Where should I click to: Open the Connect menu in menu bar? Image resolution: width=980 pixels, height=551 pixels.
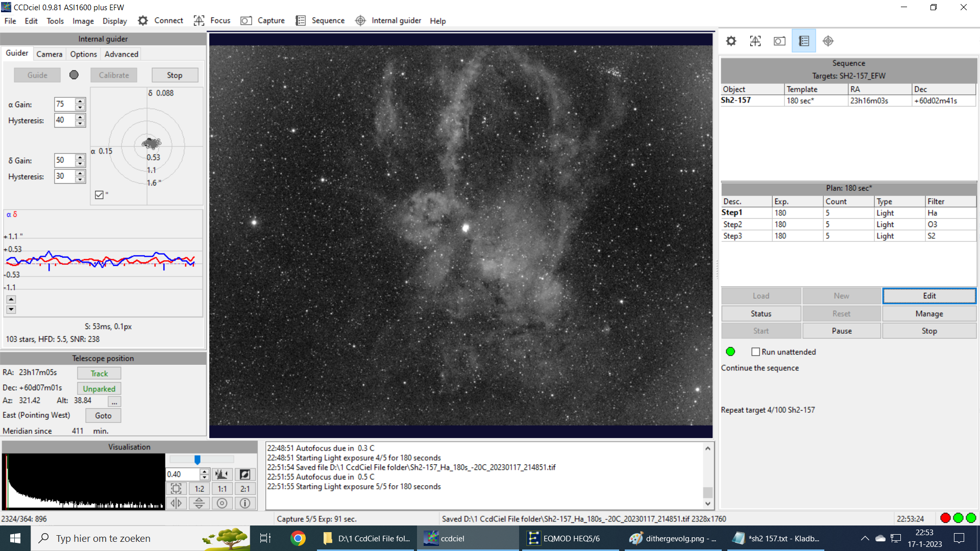pyautogui.click(x=167, y=20)
